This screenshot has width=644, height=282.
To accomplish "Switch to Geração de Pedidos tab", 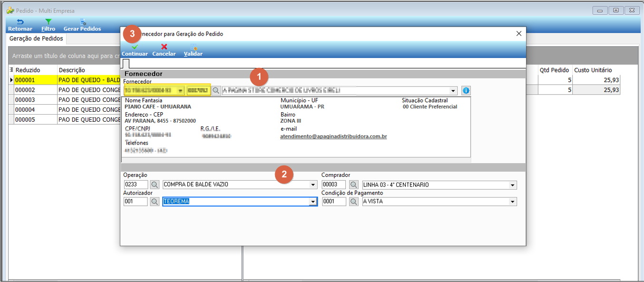I will (x=36, y=39).
